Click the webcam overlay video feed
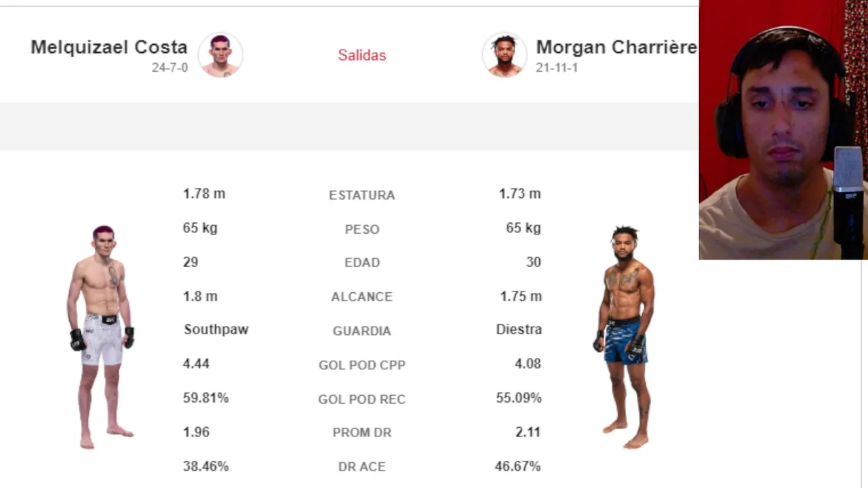The width and height of the screenshot is (868, 488). click(783, 129)
